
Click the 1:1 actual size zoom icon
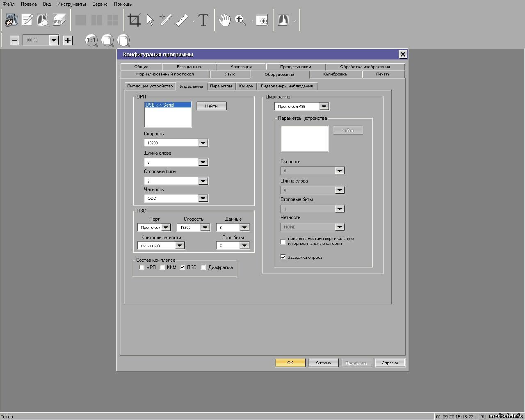(x=91, y=40)
